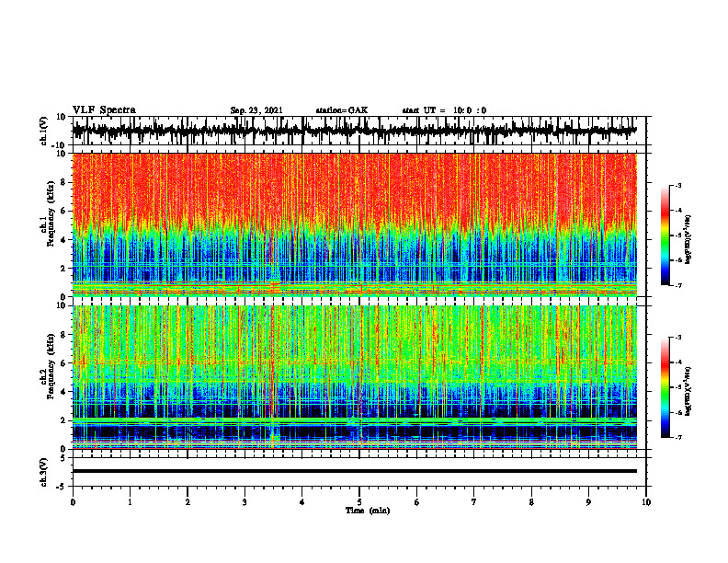Click the 8 kHz tick on ch.2 frequency axis

[x=63, y=335]
